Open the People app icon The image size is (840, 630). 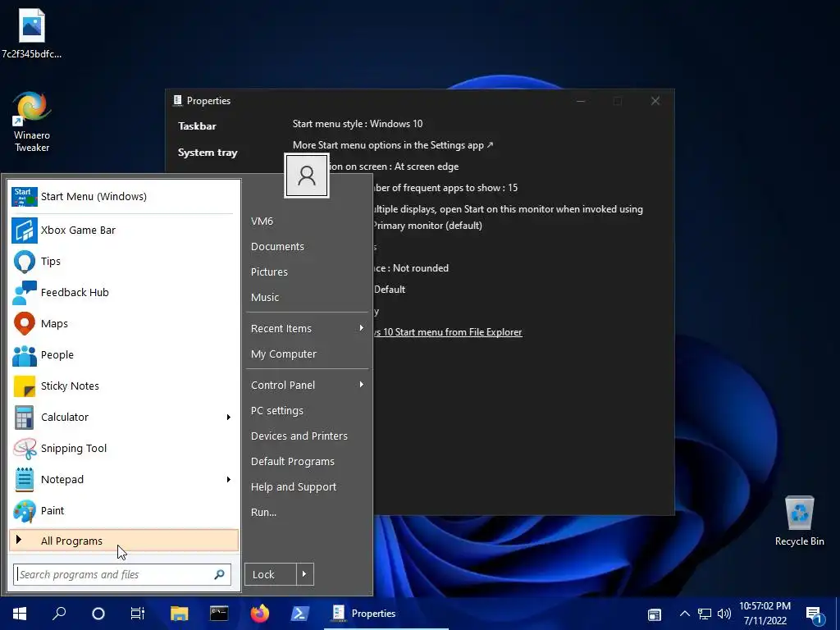(24, 355)
